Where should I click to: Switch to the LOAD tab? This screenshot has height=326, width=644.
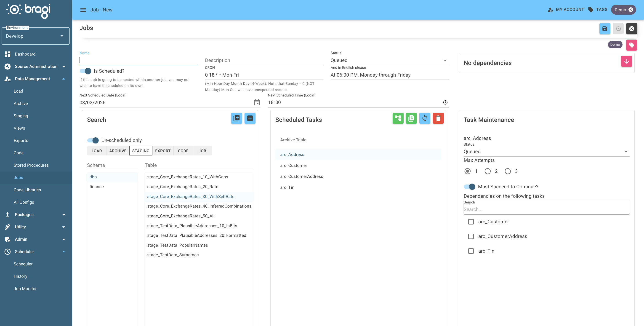[x=96, y=151]
